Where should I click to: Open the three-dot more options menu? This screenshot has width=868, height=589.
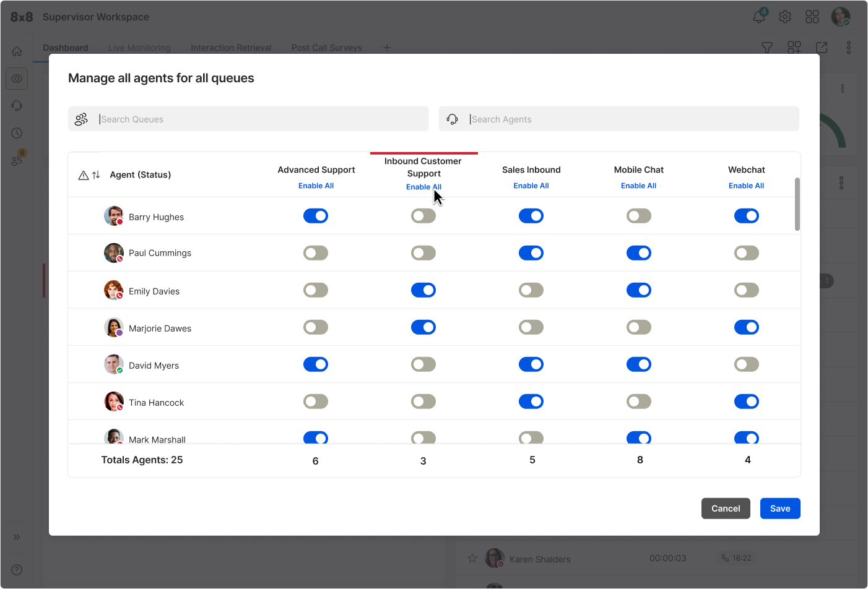848,48
